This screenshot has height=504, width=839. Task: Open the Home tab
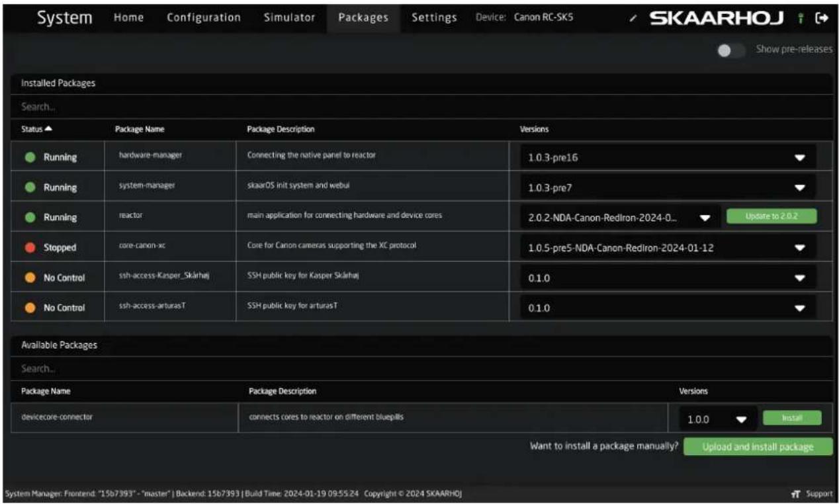[129, 18]
